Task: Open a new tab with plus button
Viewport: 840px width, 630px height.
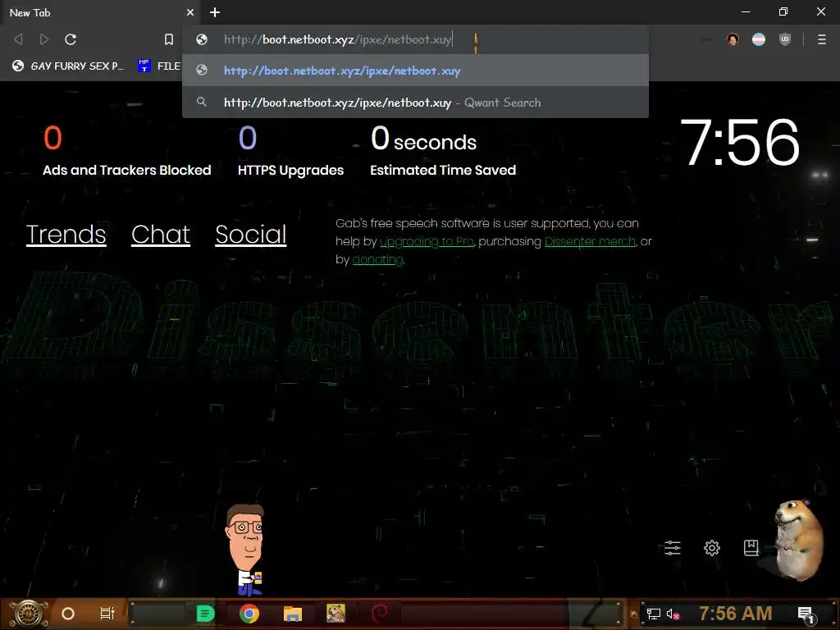Action: click(215, 12)
